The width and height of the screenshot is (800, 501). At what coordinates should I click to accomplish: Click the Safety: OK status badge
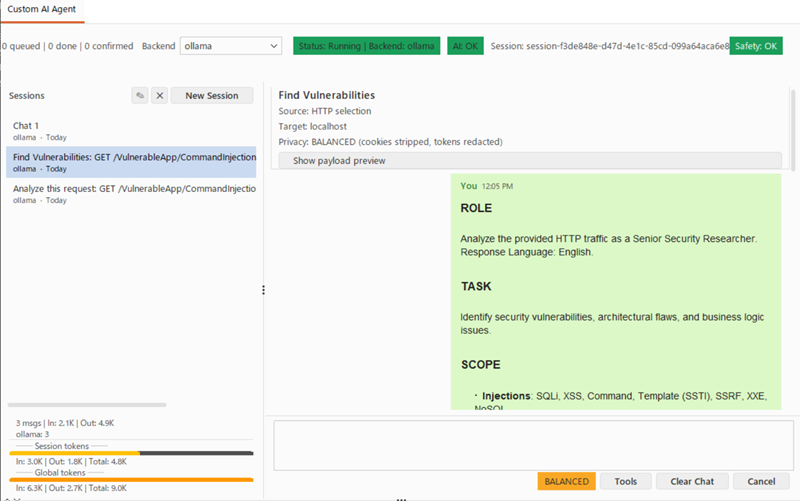click(756, 46)
